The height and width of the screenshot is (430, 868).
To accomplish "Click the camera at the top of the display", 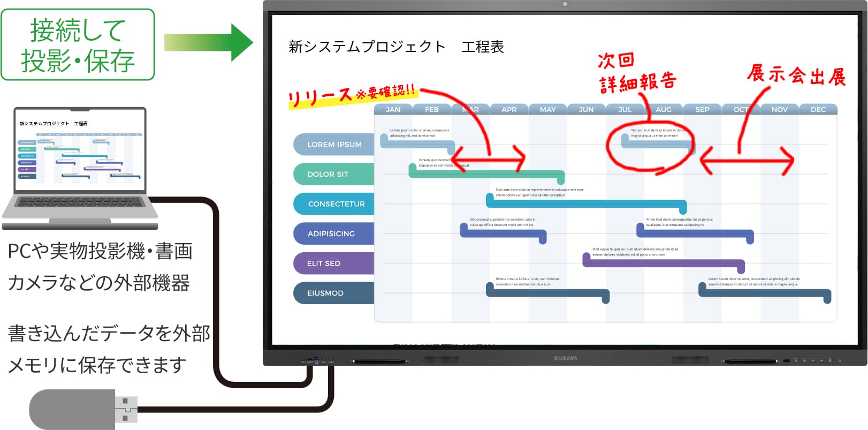I will tap(565, 4).
